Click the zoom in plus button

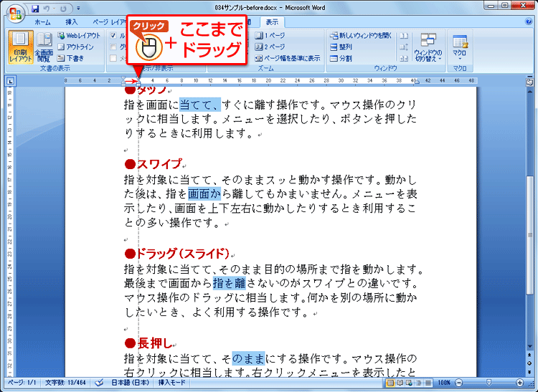click(x=520, y=383)
